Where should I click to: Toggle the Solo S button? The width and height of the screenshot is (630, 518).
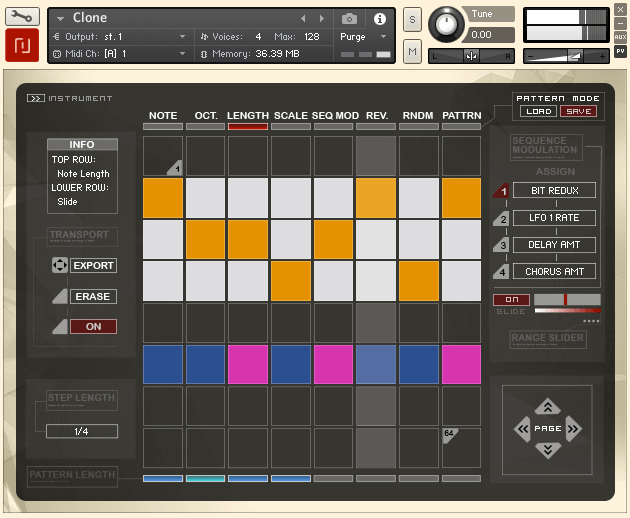[412, 20]
